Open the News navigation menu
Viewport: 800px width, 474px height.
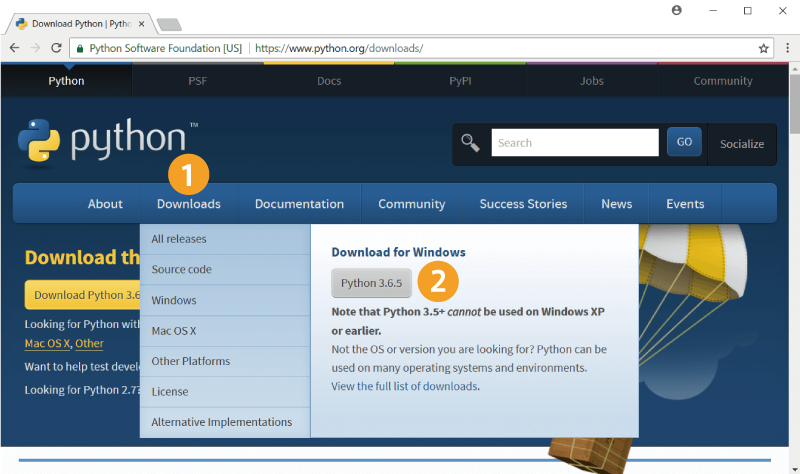tap(616, 204)
